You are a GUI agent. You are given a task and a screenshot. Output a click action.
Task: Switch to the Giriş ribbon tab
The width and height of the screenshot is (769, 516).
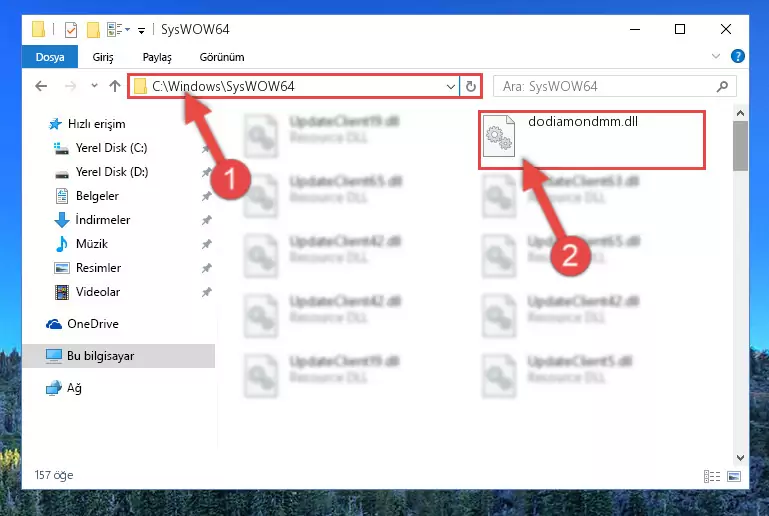coord(103,57)
